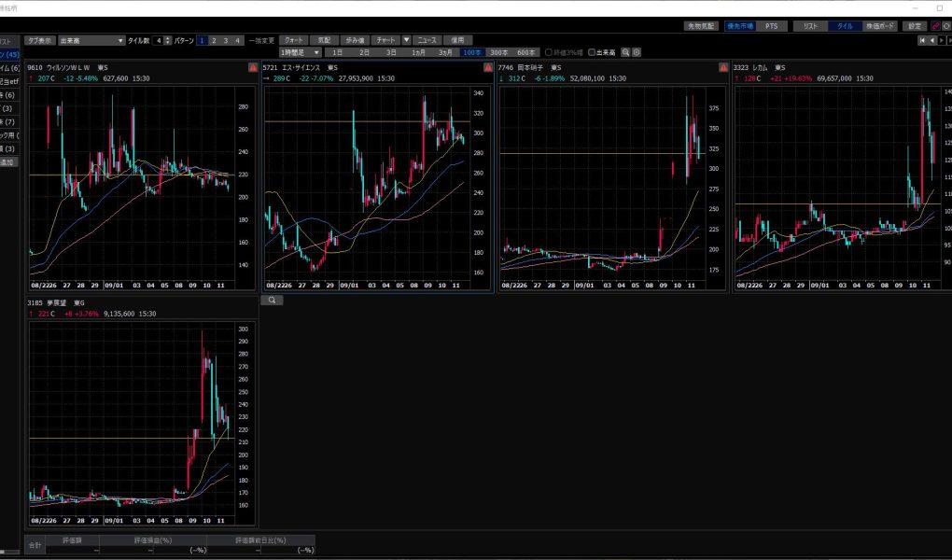Click the alert triangle on 5721 エス・サイエンス tile
The height and width of the screenshot is (560, 952).
tap(487, 69)
